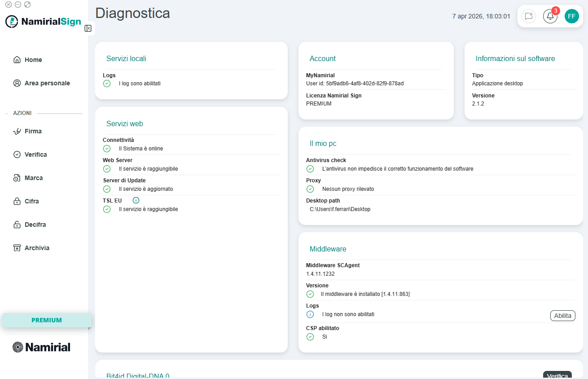Viewport: 588px width, 379px height.
Task: Click 'I log sono abilitati' text
Action: tap(140, 84)
